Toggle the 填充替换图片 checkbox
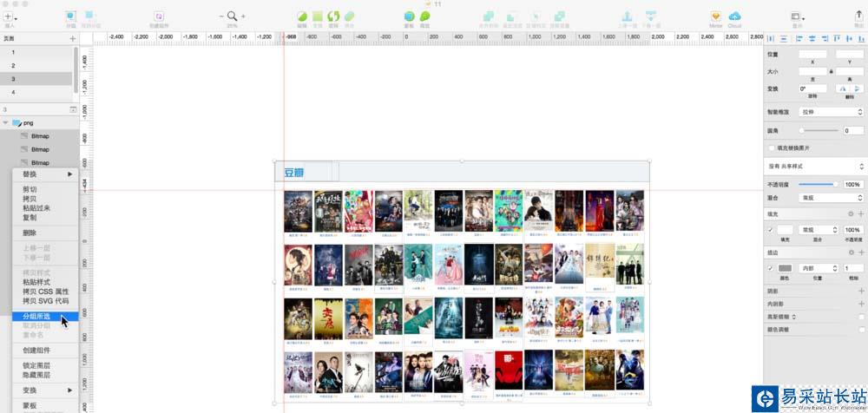 click(x=772, y=147)
